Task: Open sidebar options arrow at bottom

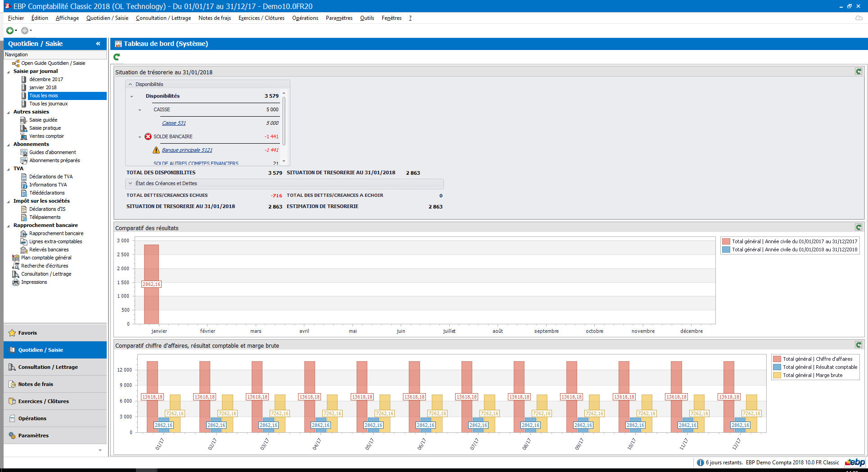Action: point(100,450)
